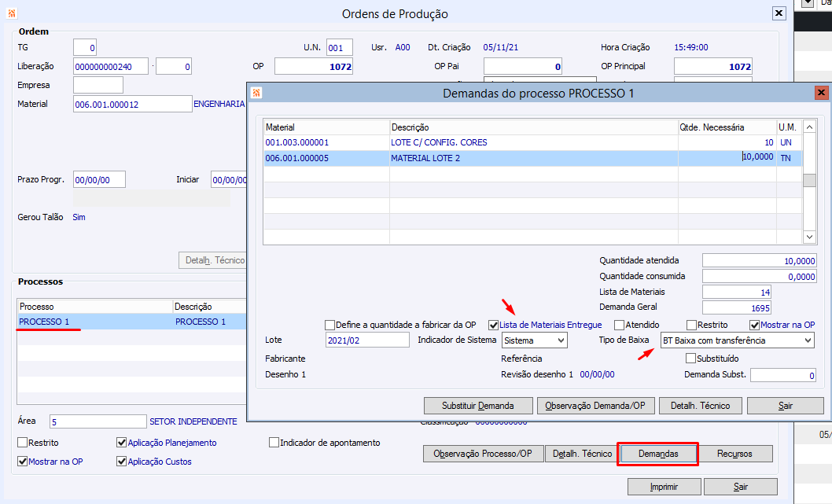Click the Empresa input field

98,85
